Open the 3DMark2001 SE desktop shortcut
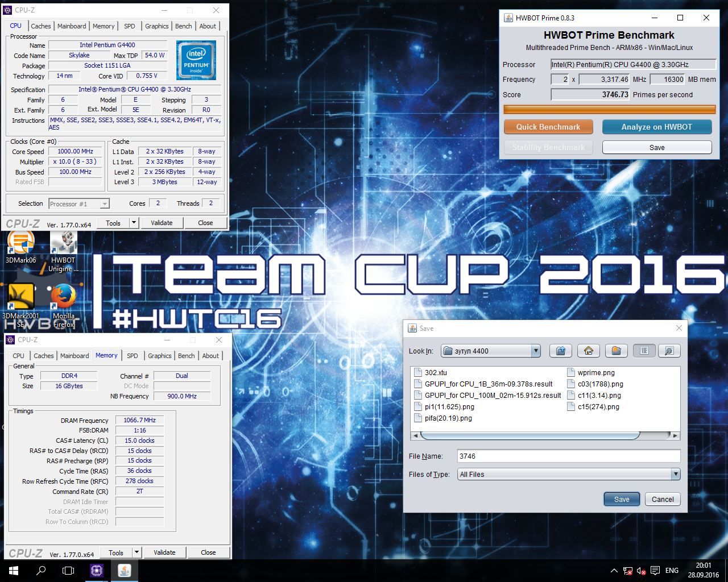 point(21,307)
